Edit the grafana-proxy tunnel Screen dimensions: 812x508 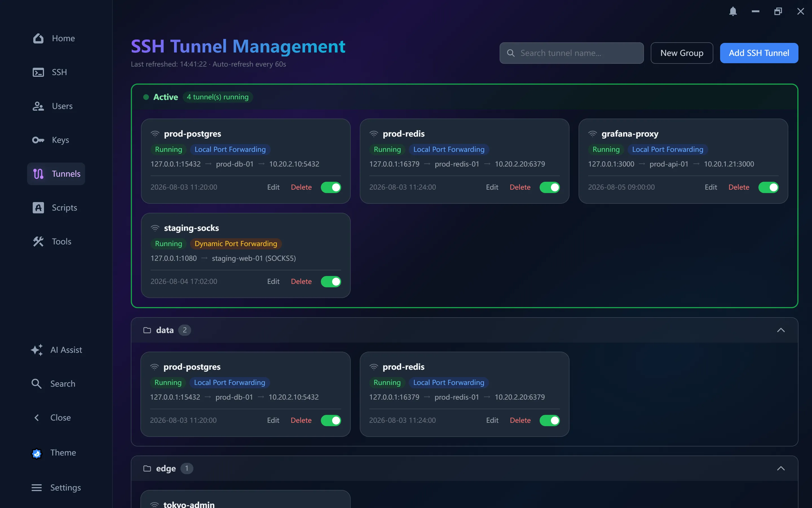pos(711,187)
